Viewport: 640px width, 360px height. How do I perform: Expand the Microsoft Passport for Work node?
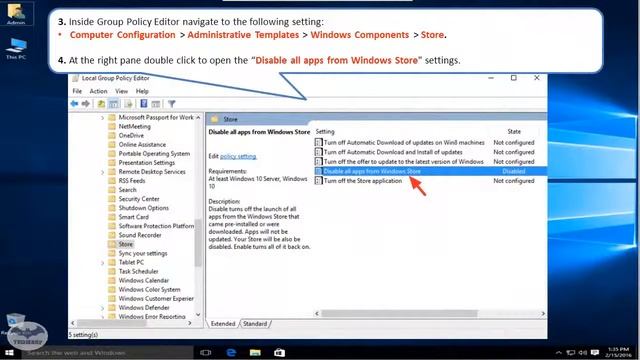(102, 118)
